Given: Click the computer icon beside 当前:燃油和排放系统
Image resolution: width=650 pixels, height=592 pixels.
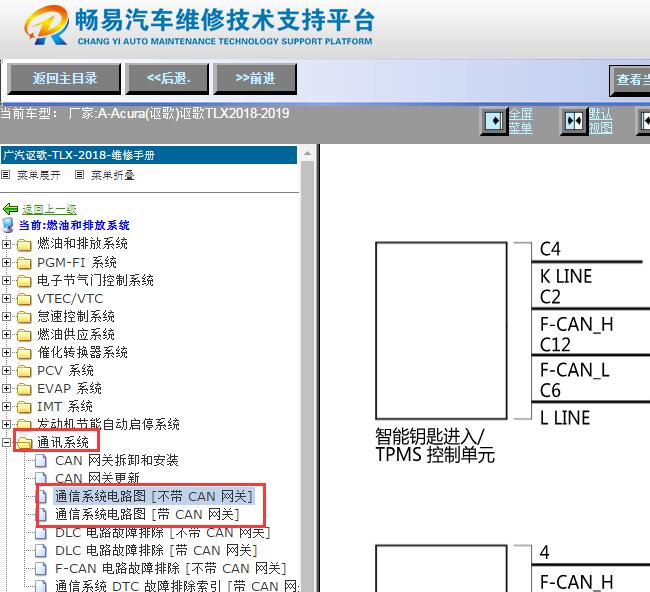Looking at the screenshot, I should 8,225.
